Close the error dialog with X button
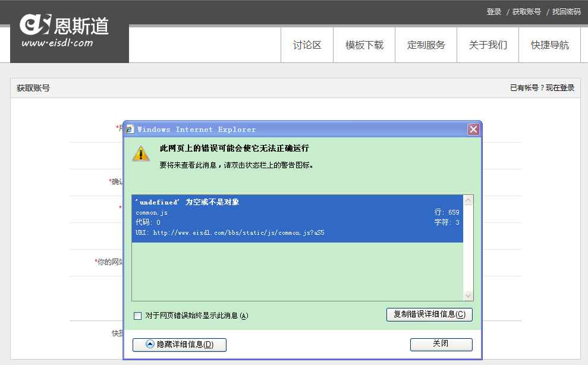This screenshot has height=365, width=588. pyautogui.click(x=473, y=130)
